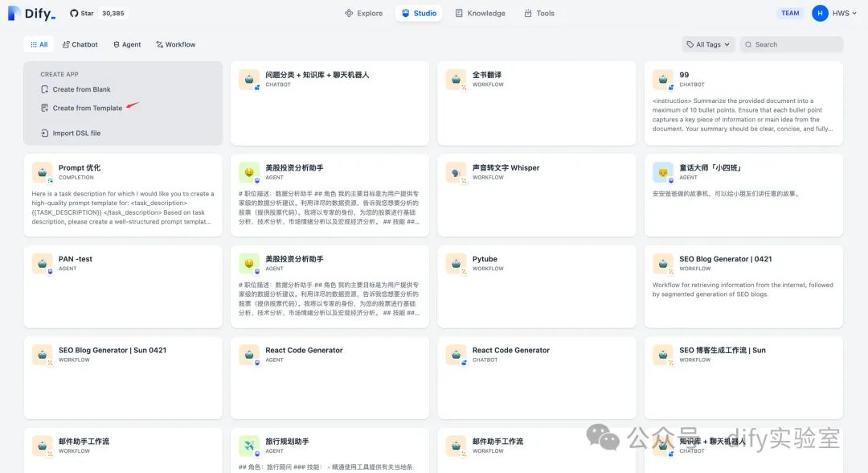Select the Studio tab
This screenshot has height=473, width=868.
tap(418, 13)
